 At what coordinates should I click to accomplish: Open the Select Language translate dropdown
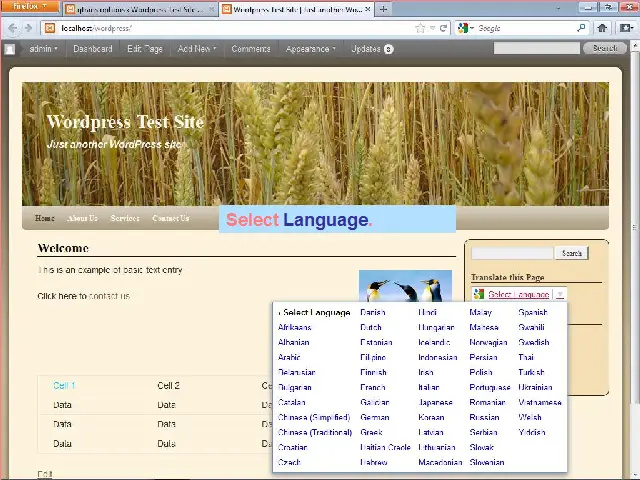(x=519, y=294)
